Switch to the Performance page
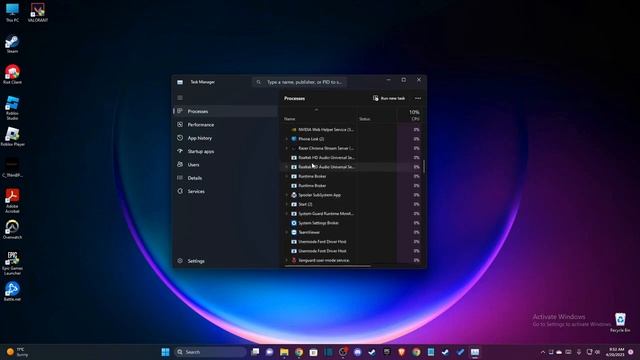Viewport: 640px width, 360px height. click(226, 124)
